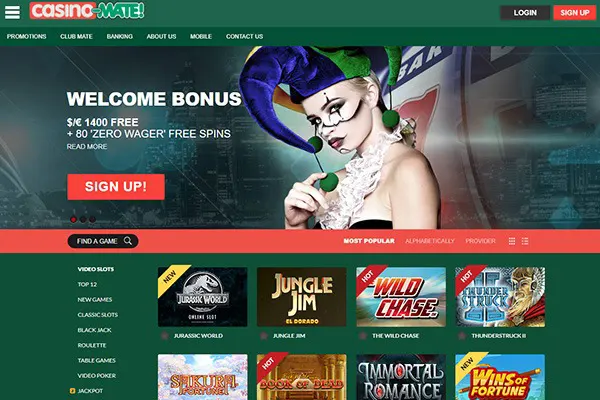Open the Immortal Romance game thumbnail
600x400 pixels.
point(401,377)
